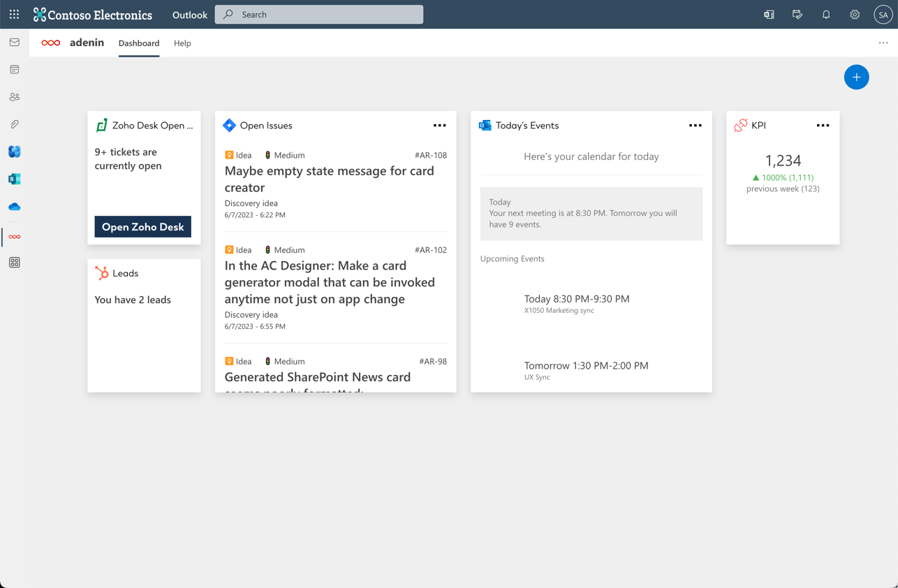Open the blue Viva app icon in the sidebar
898x588 pixels.
coord(15,152)
